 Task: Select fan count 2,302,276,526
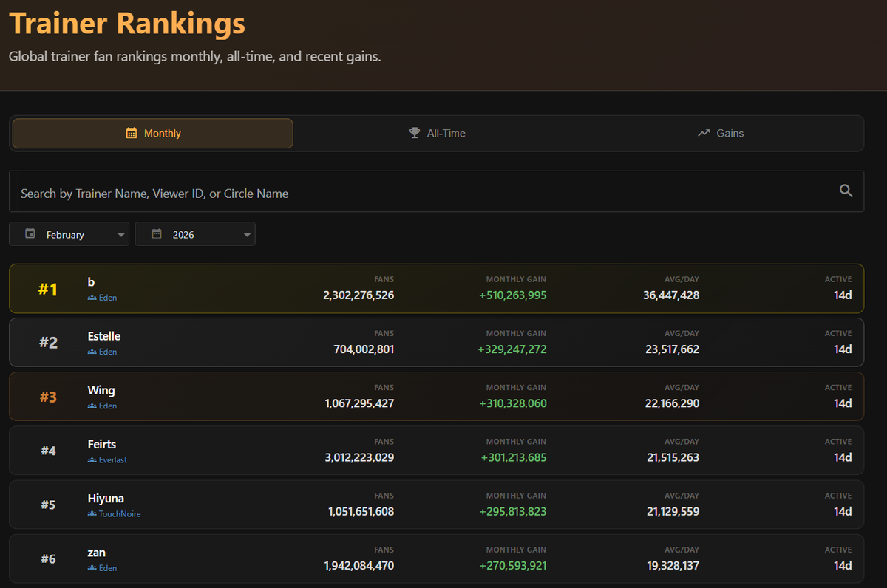pyautogui.click(x=358, y=295)
